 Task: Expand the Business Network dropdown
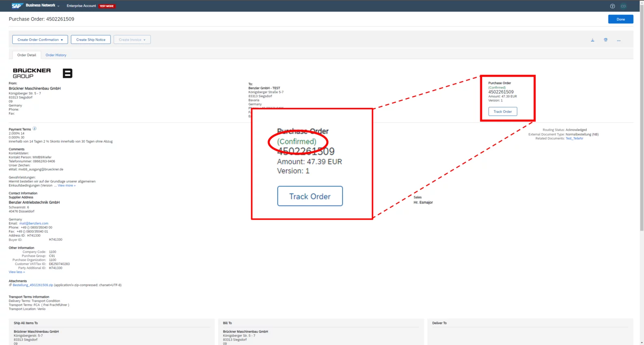coord(42,6)
